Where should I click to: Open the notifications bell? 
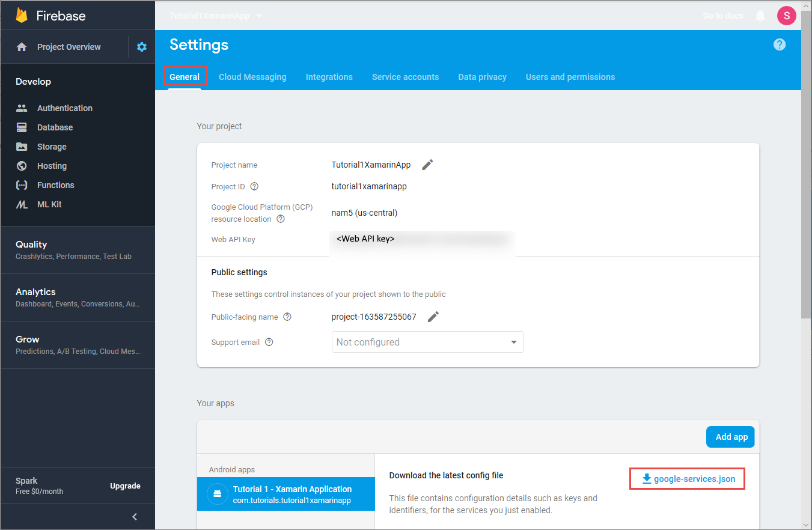pyautogui.click(x=760, y=16)
